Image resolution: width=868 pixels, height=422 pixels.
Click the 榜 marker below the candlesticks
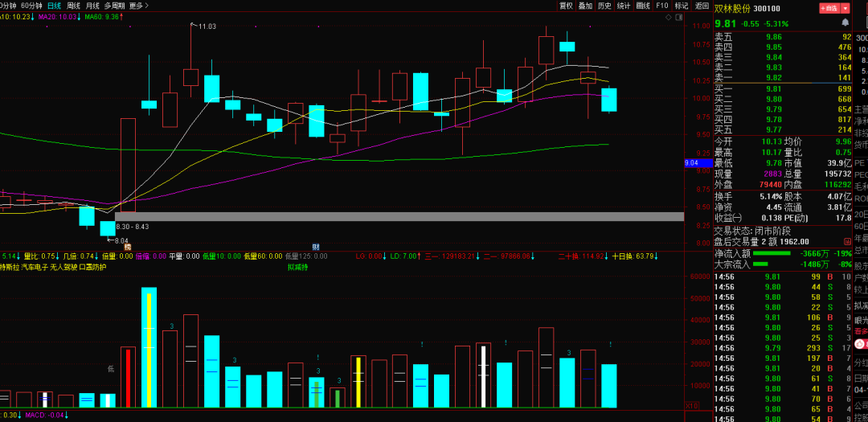point(127,247)
